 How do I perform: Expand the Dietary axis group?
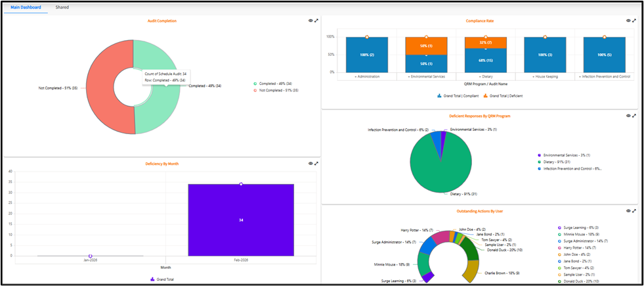point(485,77)
